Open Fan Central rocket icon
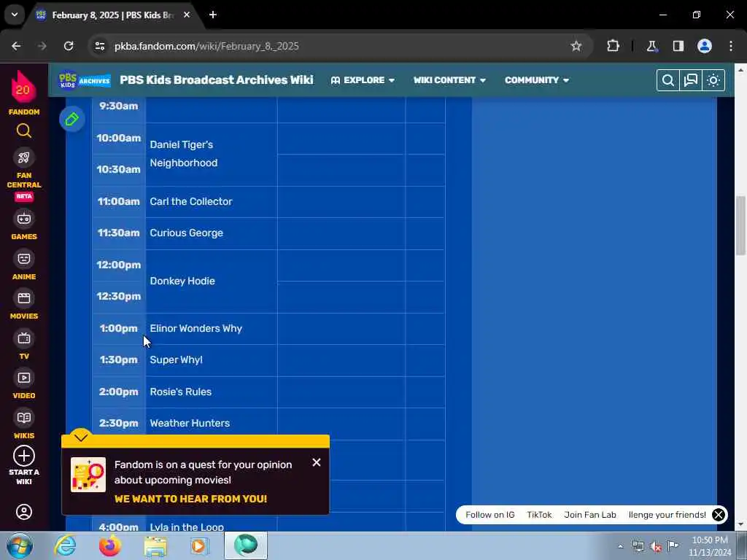Image resolution: width=747 pixels, height=560 pixels. point(24,157)
